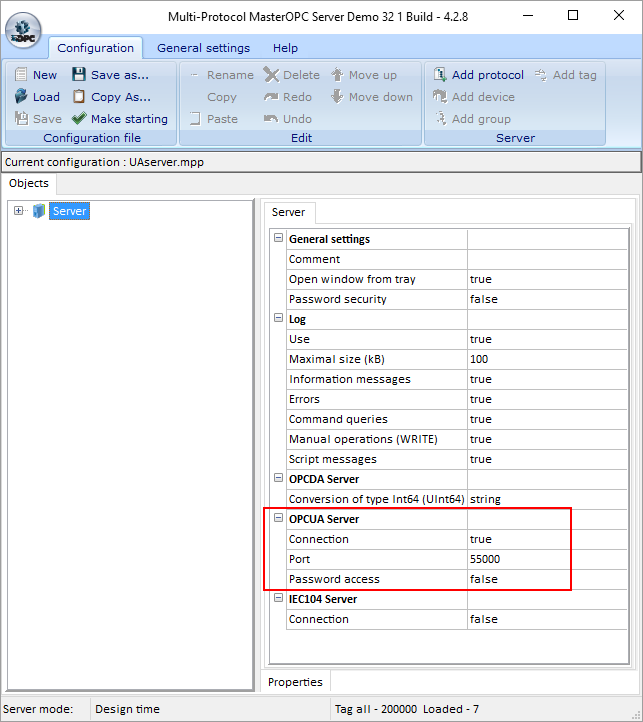Select the Server item in tree
The height and width of the screenshot is (722, 643).
coord(69,211)
